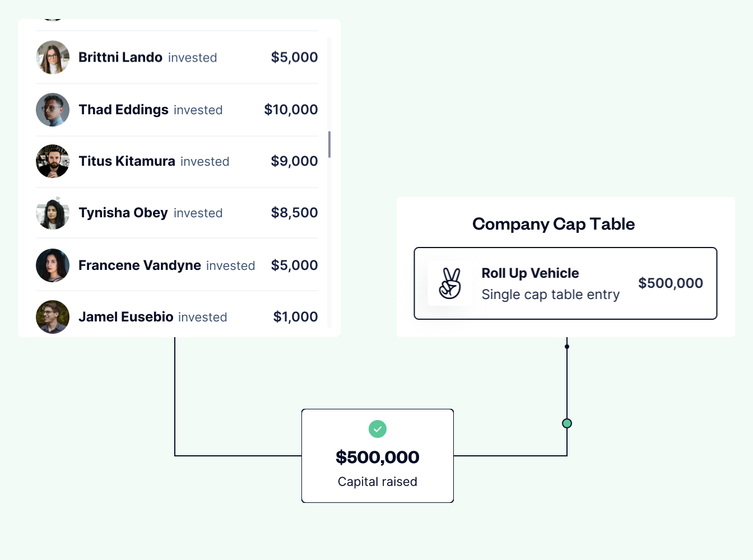The height and width of the screenshot is (560, 753).
Task: Click Tynisha Obey's $8,500 investment amount
Action: pyautogui.click(x=294, y=213)
